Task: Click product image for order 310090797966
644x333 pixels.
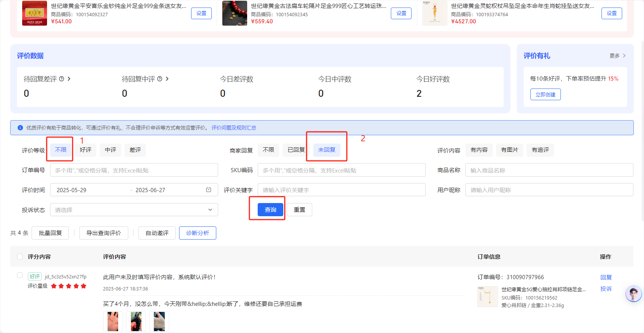Action: [488, 296]
